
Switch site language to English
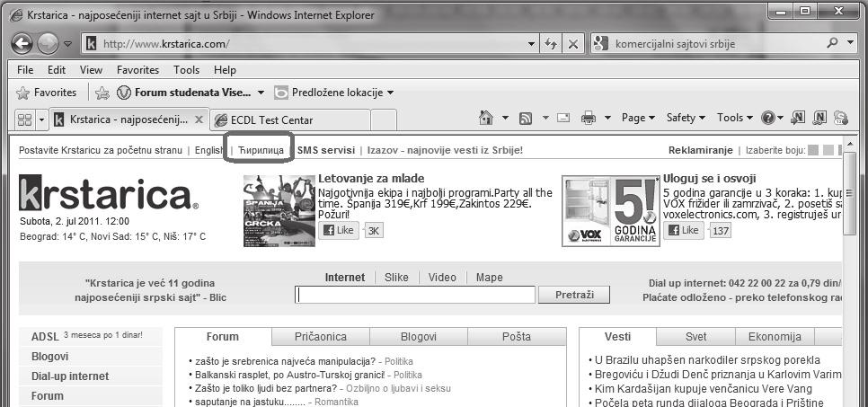click(209, 150)
